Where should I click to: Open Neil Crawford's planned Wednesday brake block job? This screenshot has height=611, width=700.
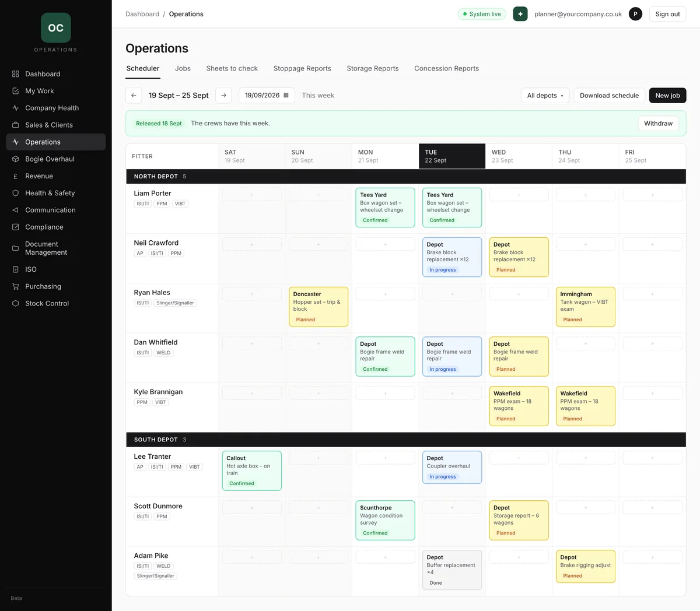click(x=519, y=257)
